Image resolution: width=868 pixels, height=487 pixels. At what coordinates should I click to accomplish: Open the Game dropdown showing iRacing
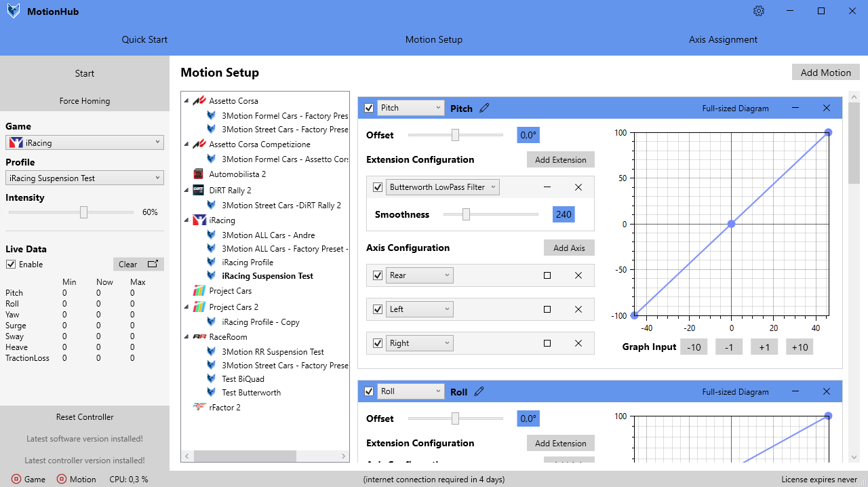pyautogui.click(x=84, y=142)
